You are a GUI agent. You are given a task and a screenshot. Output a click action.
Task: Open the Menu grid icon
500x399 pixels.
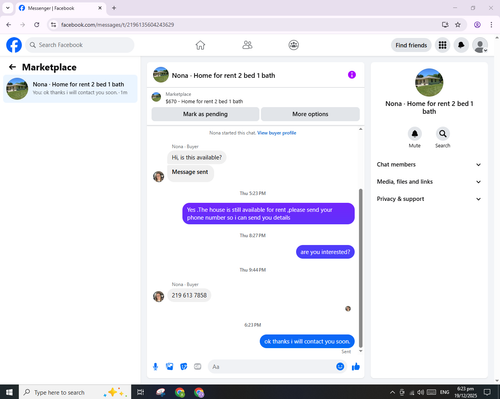tap(442, 45)
